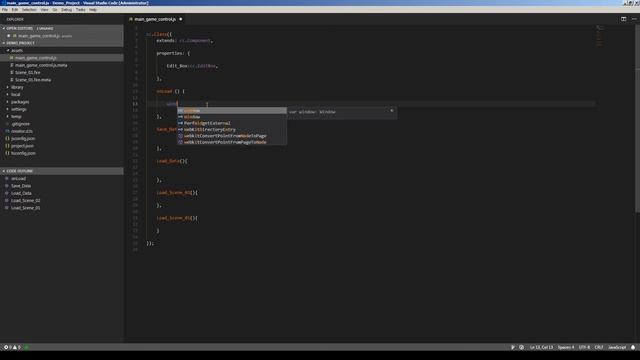Open jsconfig.json file
This screenshot has height=360, width=640.
point(62,139)
